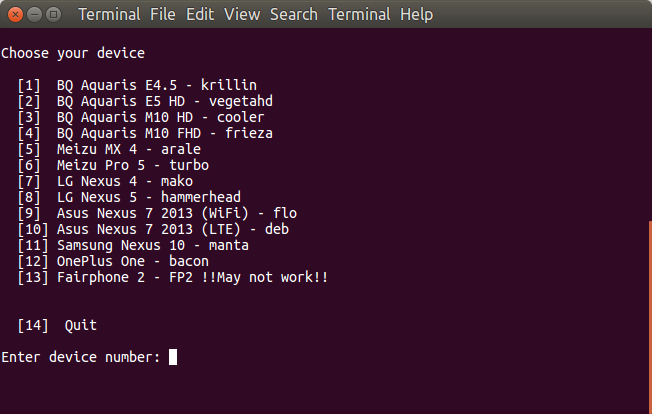Open the second Terminal menu
Viewport: 652px width, 414px height.
359,15
